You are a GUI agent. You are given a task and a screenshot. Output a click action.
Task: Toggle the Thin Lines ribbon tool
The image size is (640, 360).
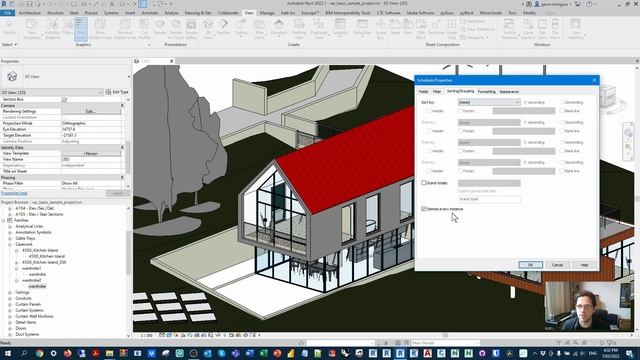tap(81, 29)
